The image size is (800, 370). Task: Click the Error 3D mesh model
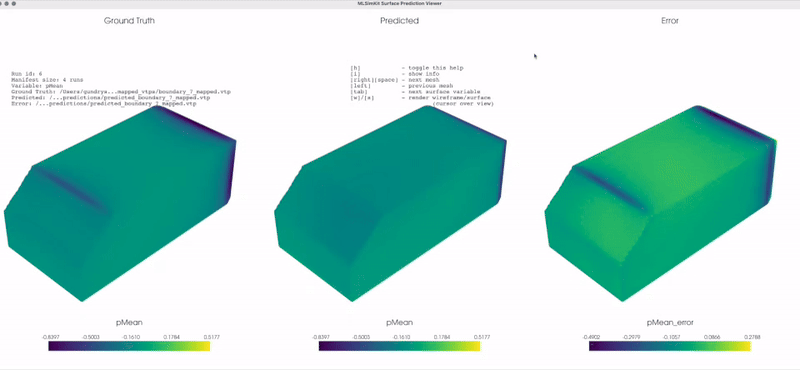pos(661,203)
